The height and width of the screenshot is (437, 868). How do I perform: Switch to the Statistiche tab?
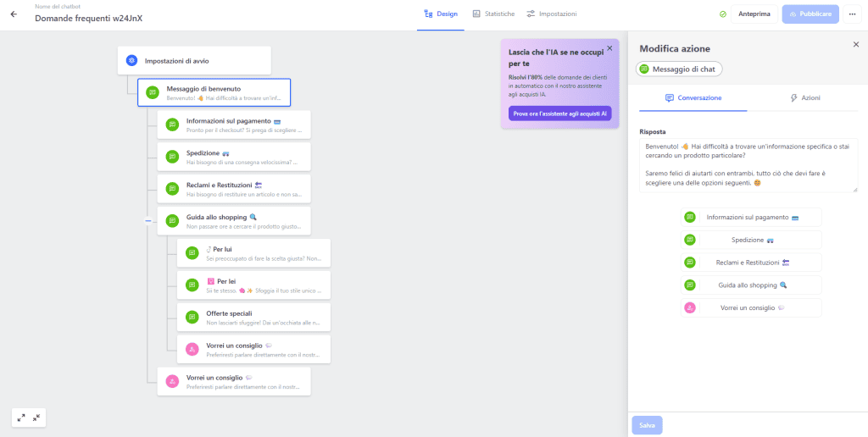coord(493,14)
